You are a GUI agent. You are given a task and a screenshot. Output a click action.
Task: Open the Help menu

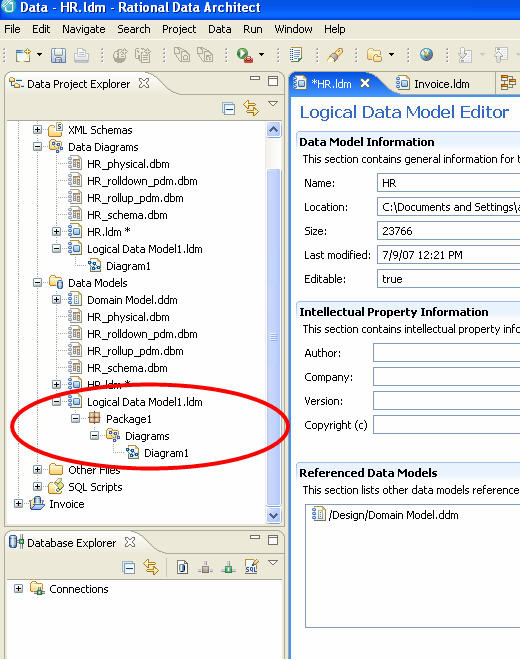coord(335,29)
